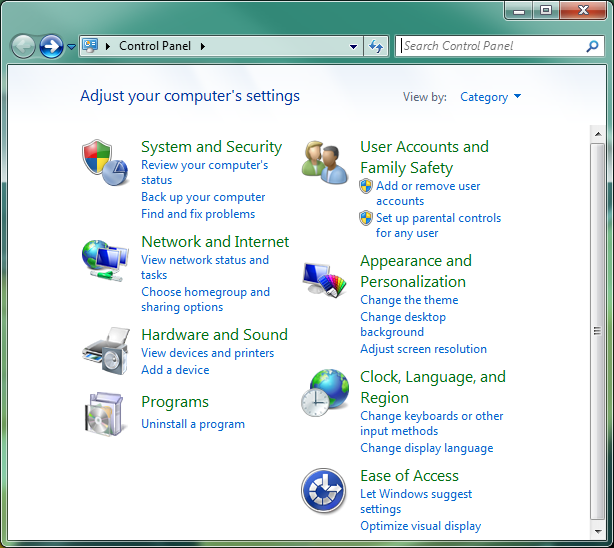Click the vertical scrollbar thumb

click(x=597, y=331)
